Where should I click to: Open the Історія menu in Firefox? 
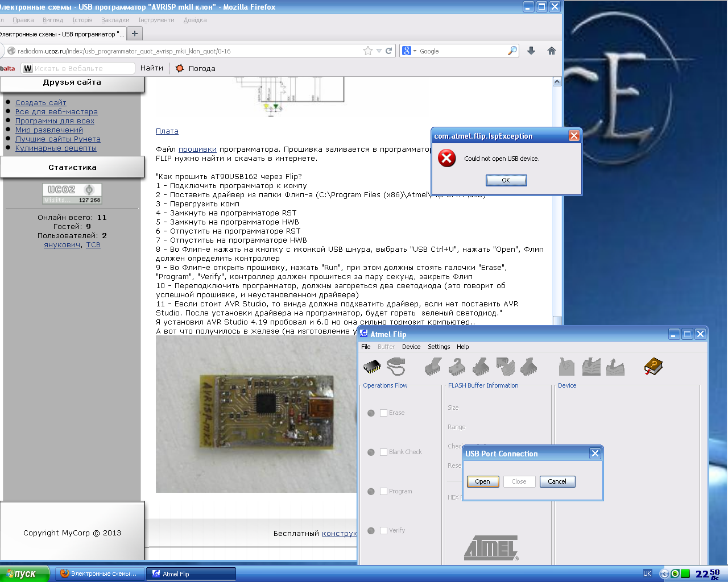tap(82, 20)
